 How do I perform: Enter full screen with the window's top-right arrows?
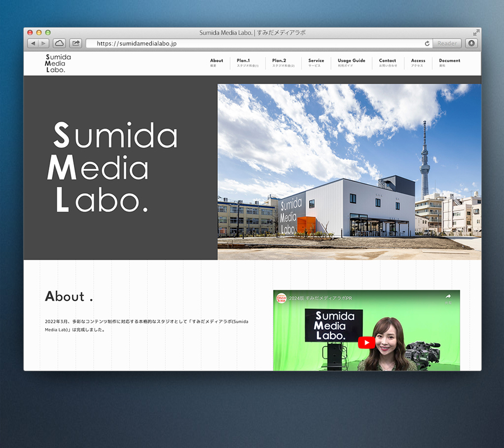[x=476, y=32]
